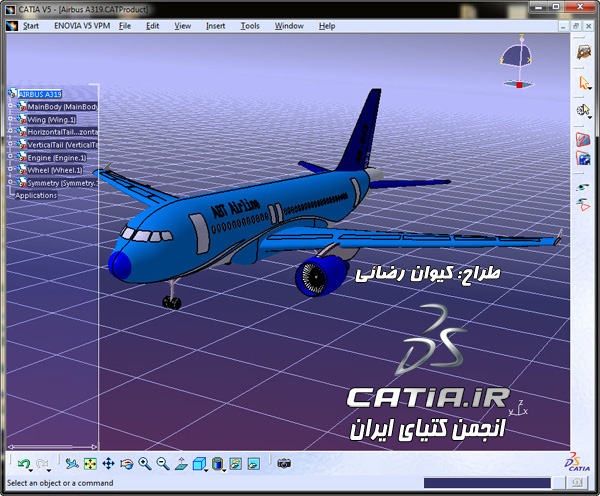This screenshot has width=600, height=496.
Task: Open the Select tool dropdown arrow
Action: click(590, 89)
